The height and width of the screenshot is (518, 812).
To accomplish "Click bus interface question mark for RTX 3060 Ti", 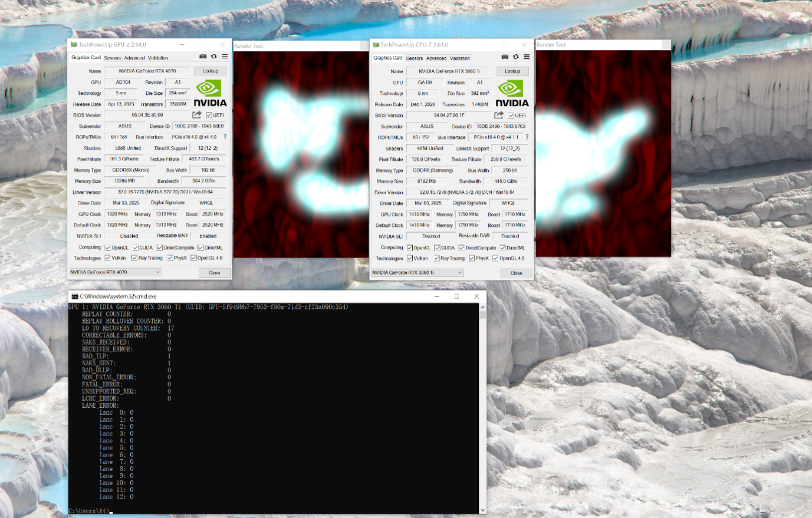I will (x=527, y=137).
